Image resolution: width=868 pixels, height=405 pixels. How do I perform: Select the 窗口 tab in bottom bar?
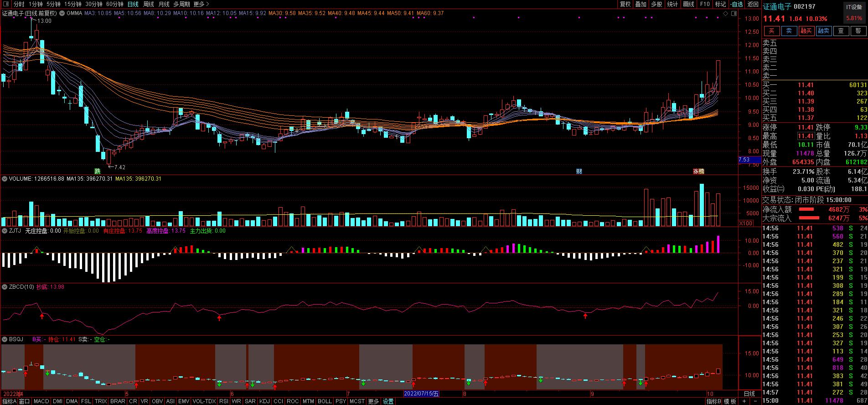pos(24,401)
